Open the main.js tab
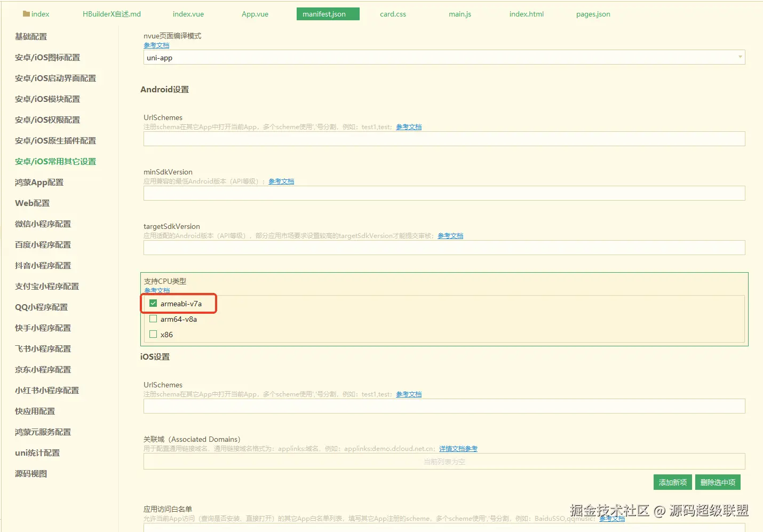763x532 pixels. pyautogui.click(x=460, y=14)
